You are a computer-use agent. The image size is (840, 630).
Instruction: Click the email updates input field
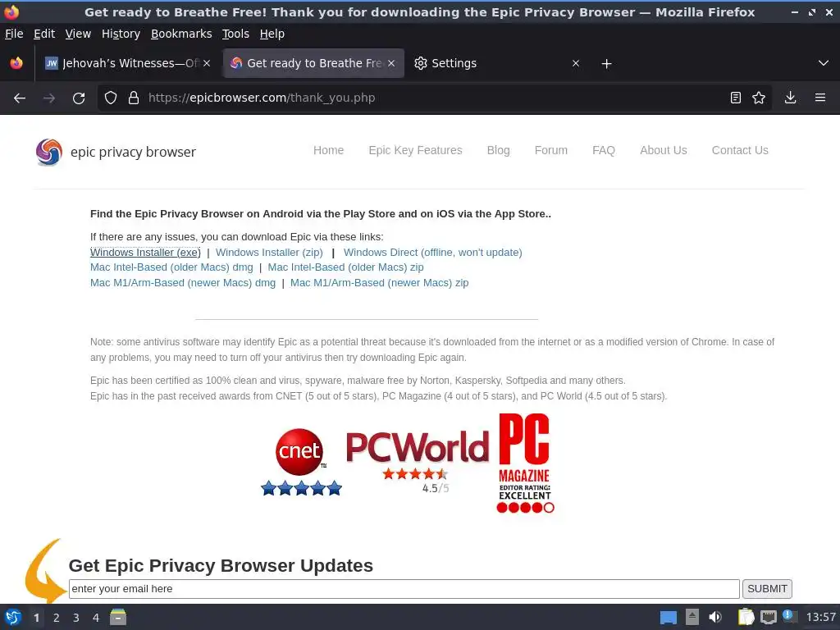point(404,589)
